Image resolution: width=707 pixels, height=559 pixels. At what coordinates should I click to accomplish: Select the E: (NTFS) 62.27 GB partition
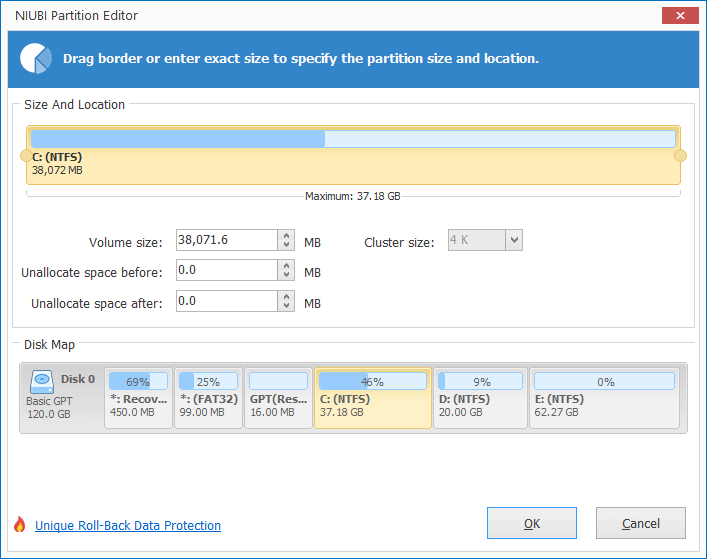[605, 398]
